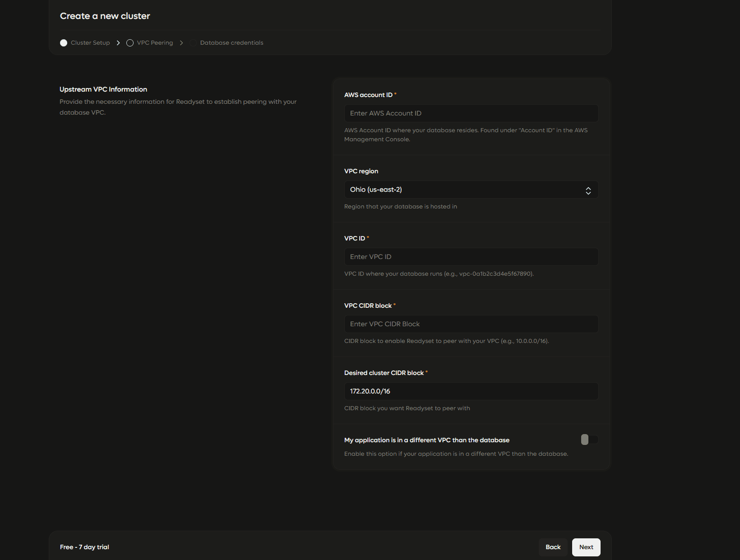740x560 pixels.
Task: Click the 'VPC region' label
Action: 361,171
